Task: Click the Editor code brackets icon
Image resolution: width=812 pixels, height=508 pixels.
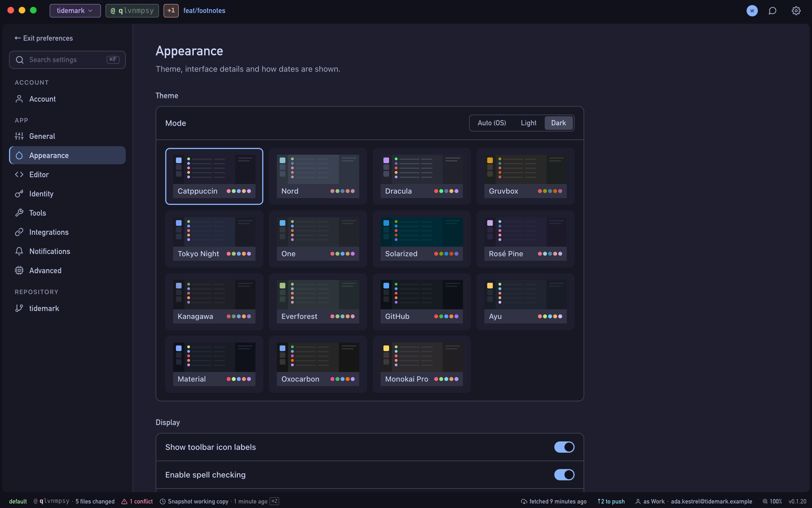Action: coord(19,174)
